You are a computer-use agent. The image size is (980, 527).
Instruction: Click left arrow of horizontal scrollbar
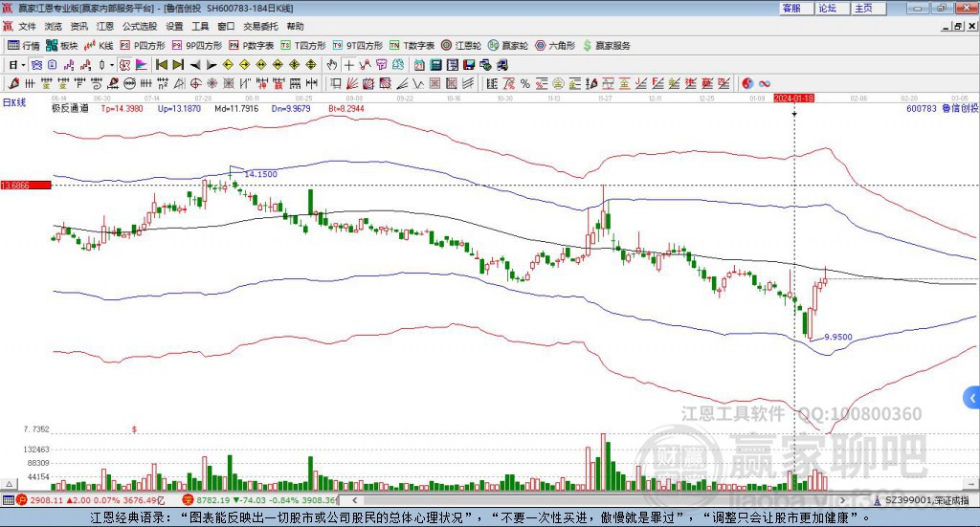354,500
